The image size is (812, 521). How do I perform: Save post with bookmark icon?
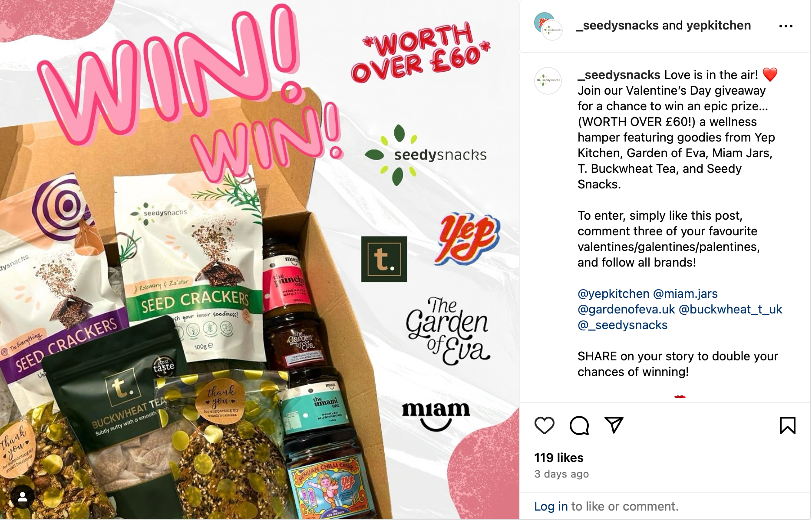tap(787, 425)
